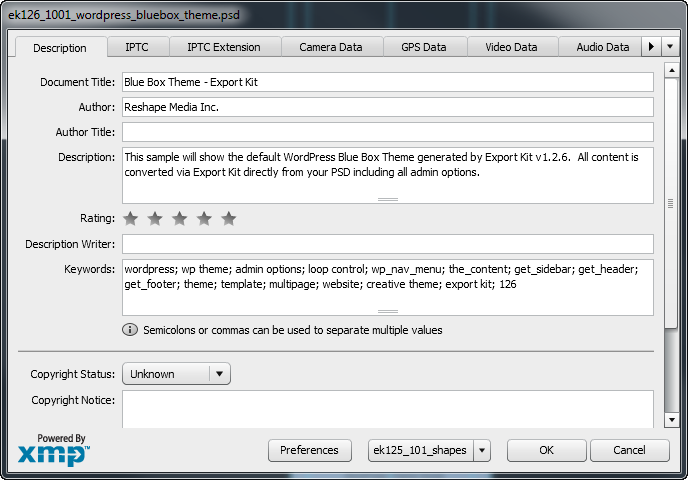688x480 pixels.
Task: Set rating to four stars
Action: pos(204,218)
